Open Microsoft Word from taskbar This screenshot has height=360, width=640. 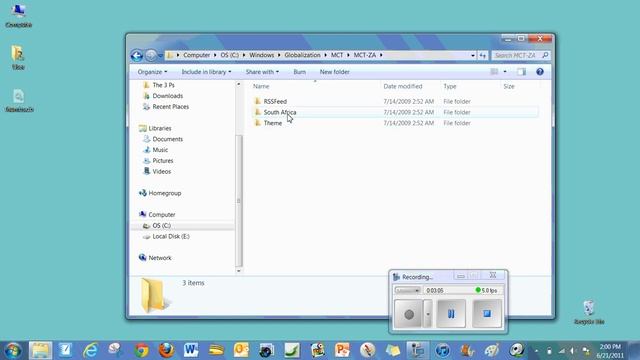pyautogui.click(x=191, y=350)
